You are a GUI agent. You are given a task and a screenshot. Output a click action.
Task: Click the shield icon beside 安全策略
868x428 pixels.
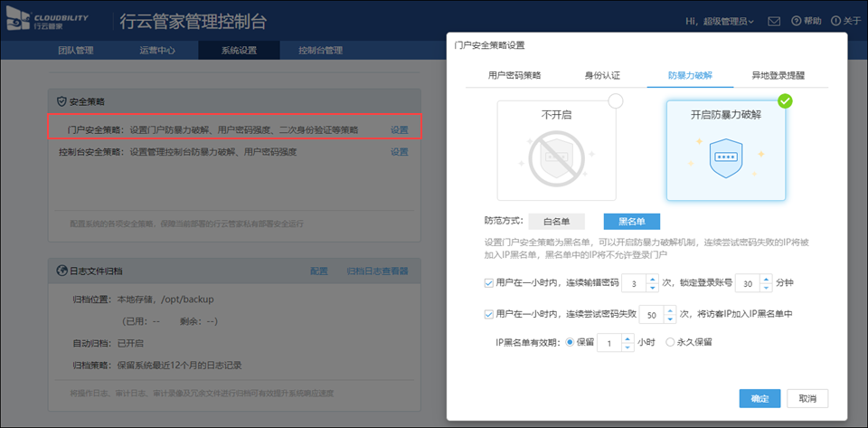tap(61, 101)
